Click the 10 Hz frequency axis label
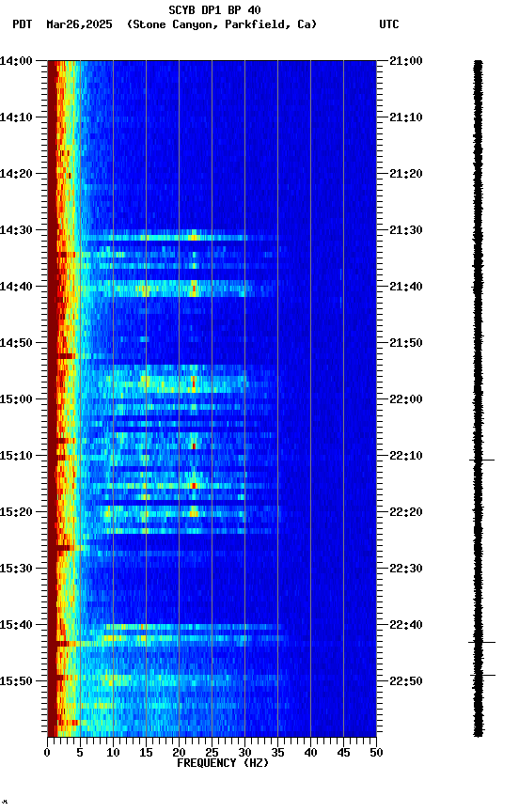Viewport: 519px width, 812px height. pyautogui.click(x=113, y=753)
